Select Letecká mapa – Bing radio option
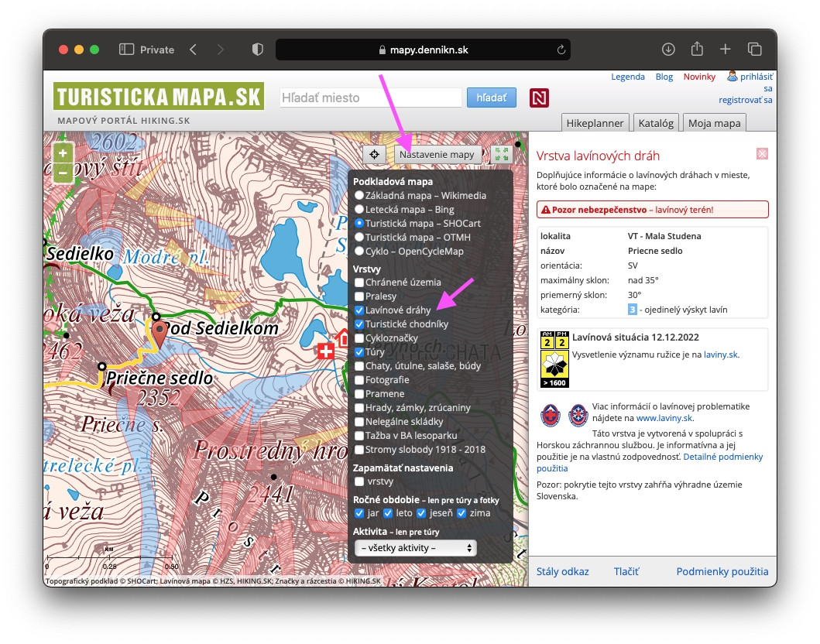 [x=359, y=210]
